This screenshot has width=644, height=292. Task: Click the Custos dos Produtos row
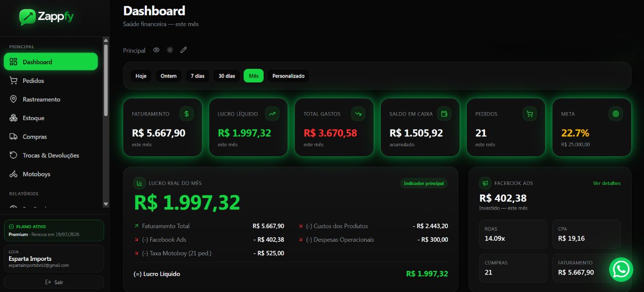373,226
